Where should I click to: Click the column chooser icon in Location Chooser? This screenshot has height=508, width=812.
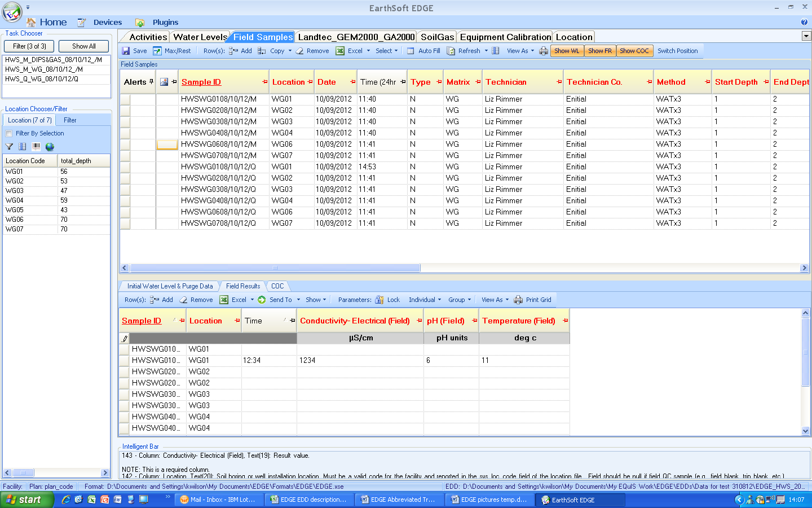pyautogui.click(x=23, y=147)
